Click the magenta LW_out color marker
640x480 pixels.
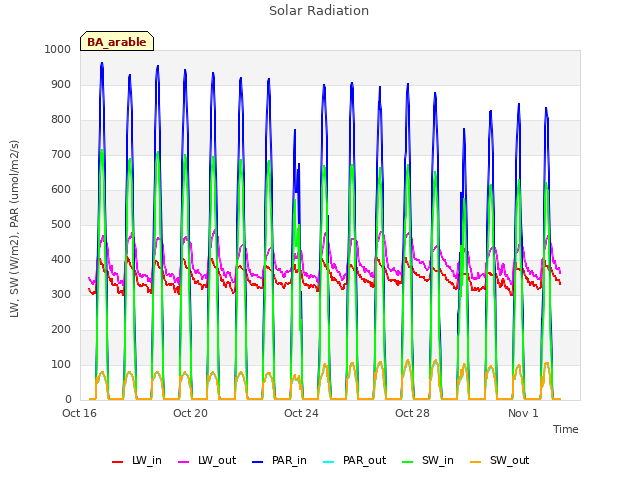tap(184, 462)
